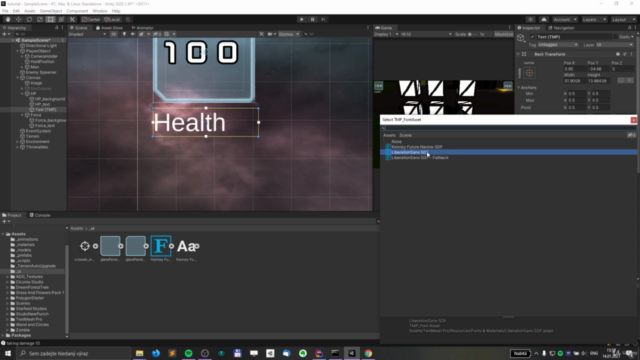Switch to the Asset Store tab
The image size is (640, 360).
coord(109,28)
